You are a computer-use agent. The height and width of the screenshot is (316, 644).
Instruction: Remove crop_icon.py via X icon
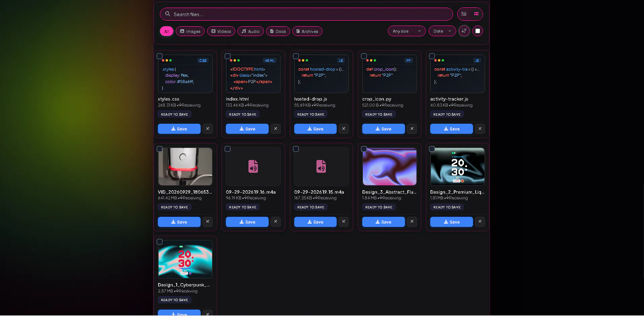coord(412,129)
